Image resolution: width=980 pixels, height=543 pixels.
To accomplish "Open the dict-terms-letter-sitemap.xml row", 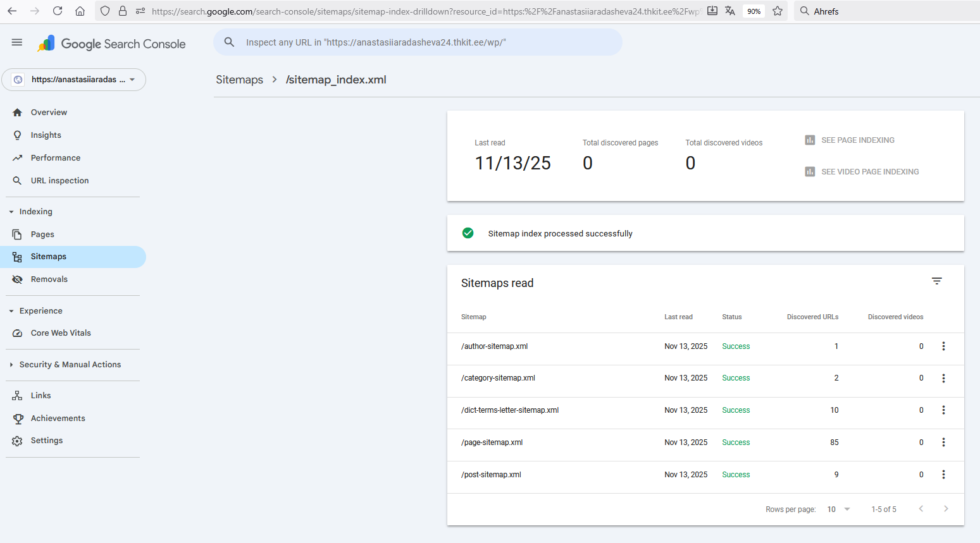I will coord(510,410).
